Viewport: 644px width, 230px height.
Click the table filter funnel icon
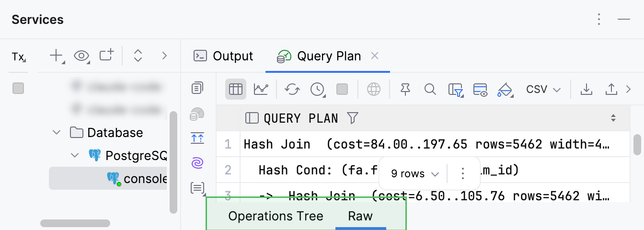(x=456, y=90)
